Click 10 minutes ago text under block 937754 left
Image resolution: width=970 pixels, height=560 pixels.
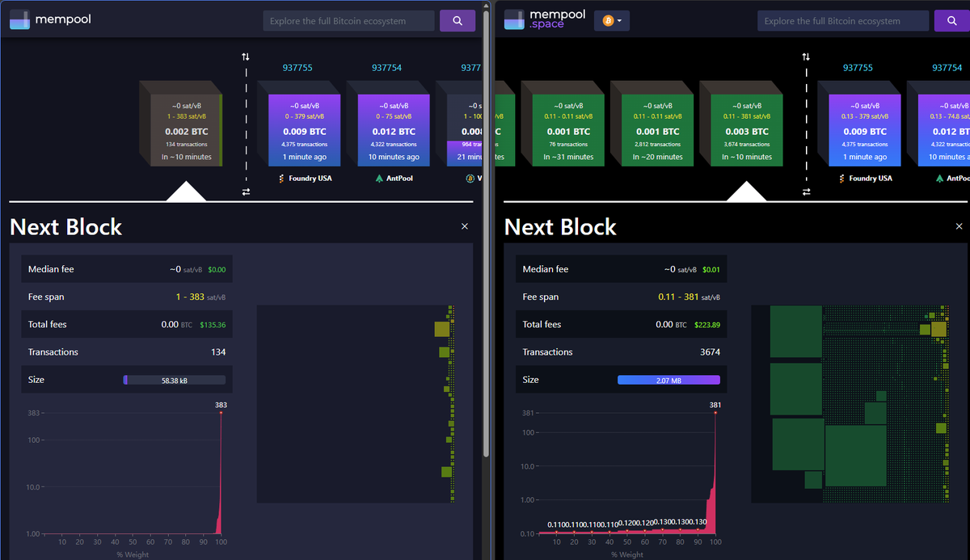click(394, 157)
